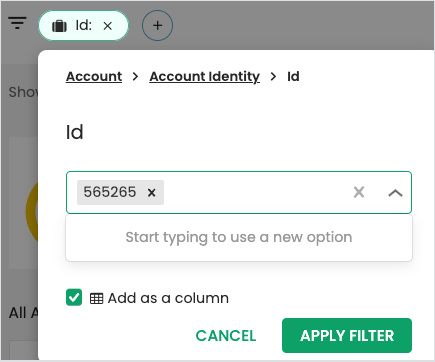The width and height of the screenshot is (435, 362).
Task: Select the Id: filter chip label
Action: [x=83, y=25]
